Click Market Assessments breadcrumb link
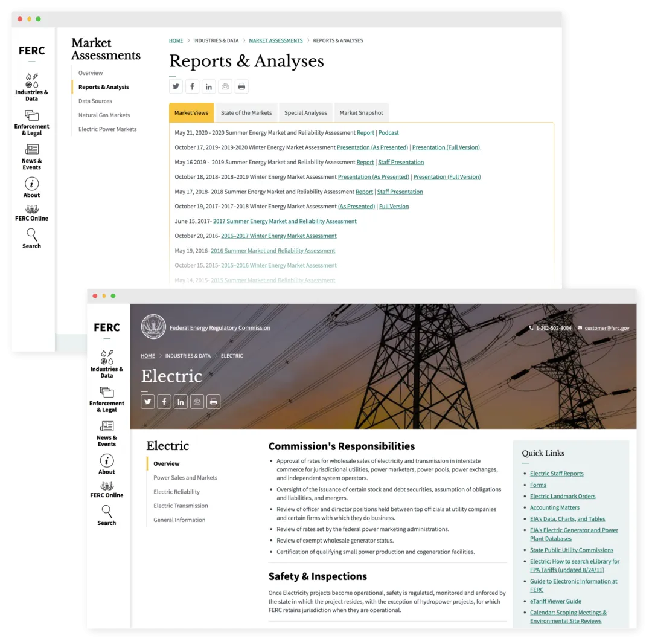 pyautogui.click(x=276, y=41)
